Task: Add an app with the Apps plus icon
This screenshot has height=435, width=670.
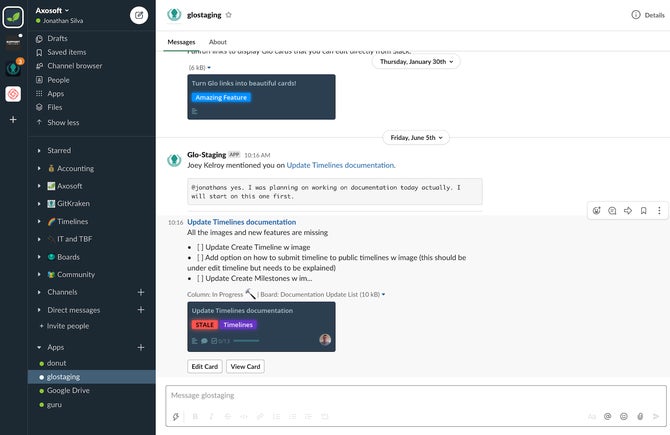Action: (141, 347)
